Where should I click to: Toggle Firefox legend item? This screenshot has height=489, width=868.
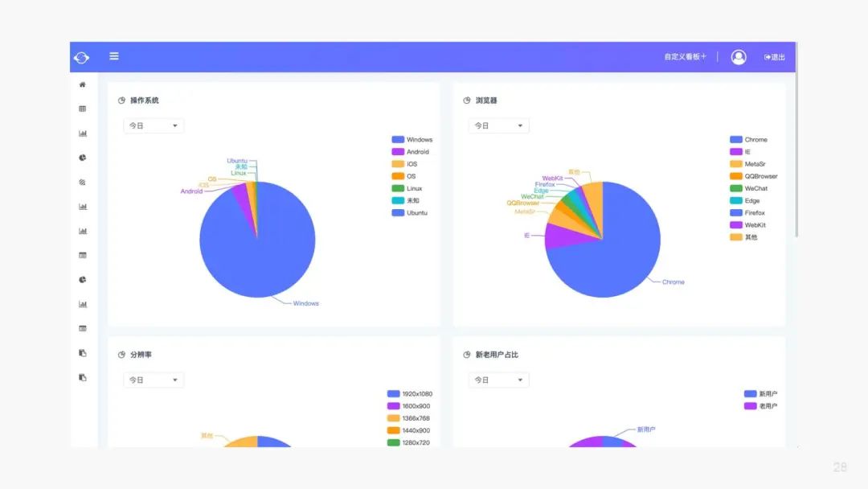(x=747, y=212)
